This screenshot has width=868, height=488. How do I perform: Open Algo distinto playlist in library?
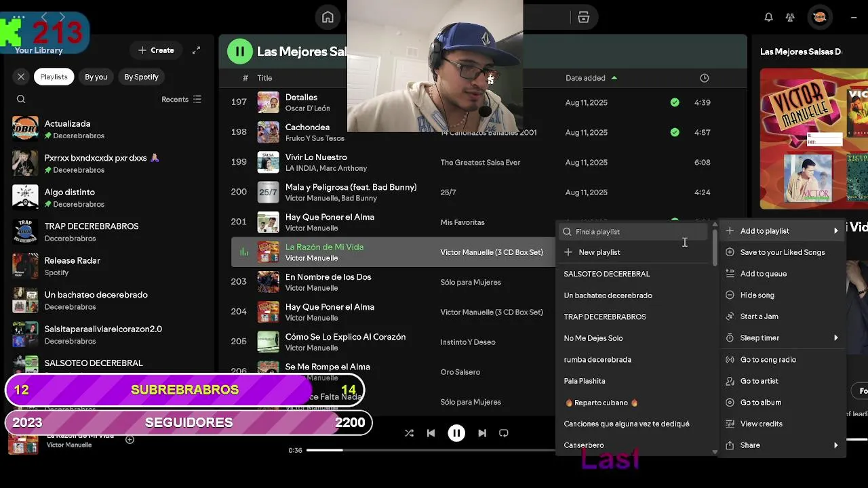pyautogui.click(x=108, y=197)
